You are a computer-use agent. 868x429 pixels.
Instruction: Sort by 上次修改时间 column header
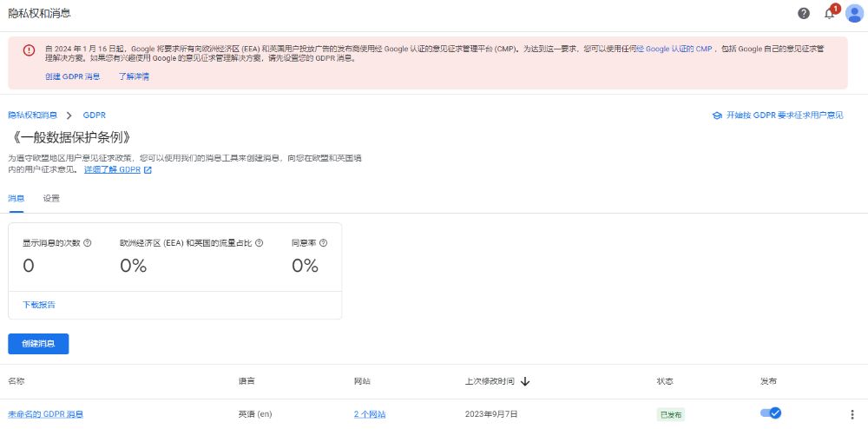point(490,381)
